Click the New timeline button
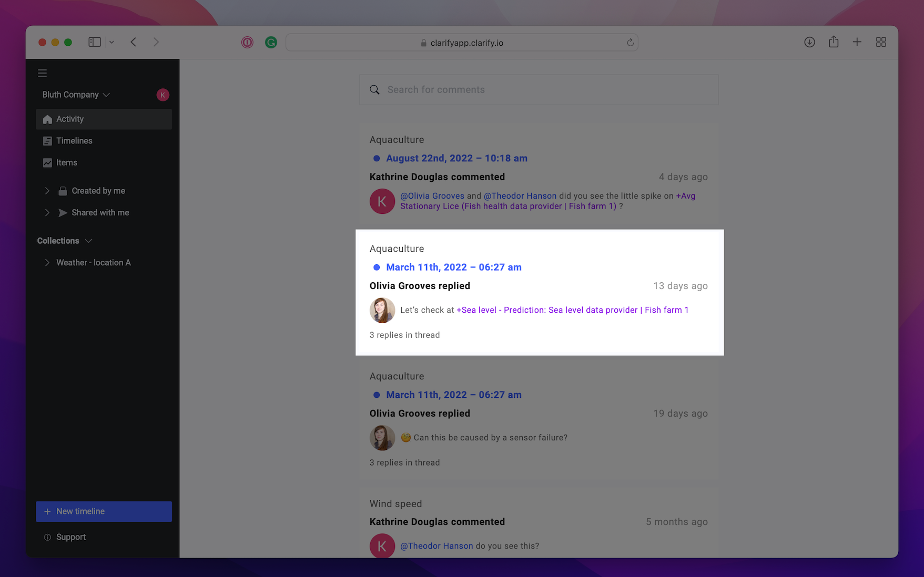The width and height of the screenshot is (924, 577). [104, 511]
